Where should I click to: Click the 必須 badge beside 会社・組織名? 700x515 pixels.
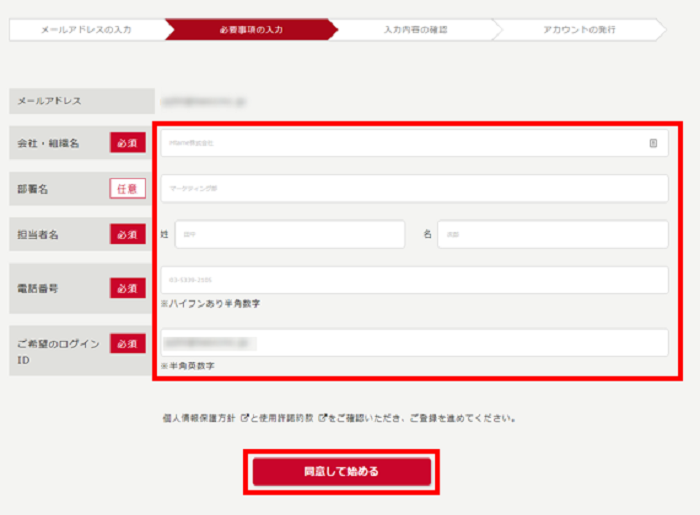(127, 143)
